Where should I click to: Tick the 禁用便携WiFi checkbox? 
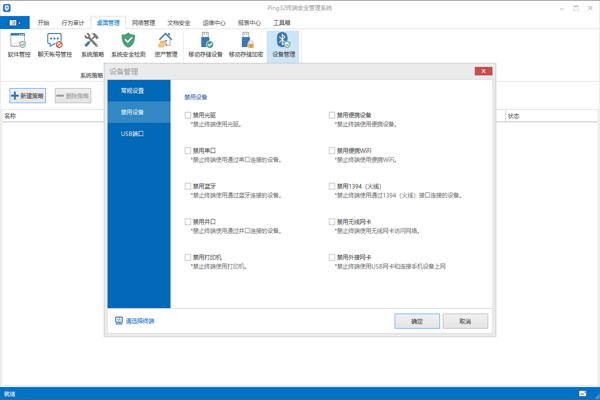[332, 151]
